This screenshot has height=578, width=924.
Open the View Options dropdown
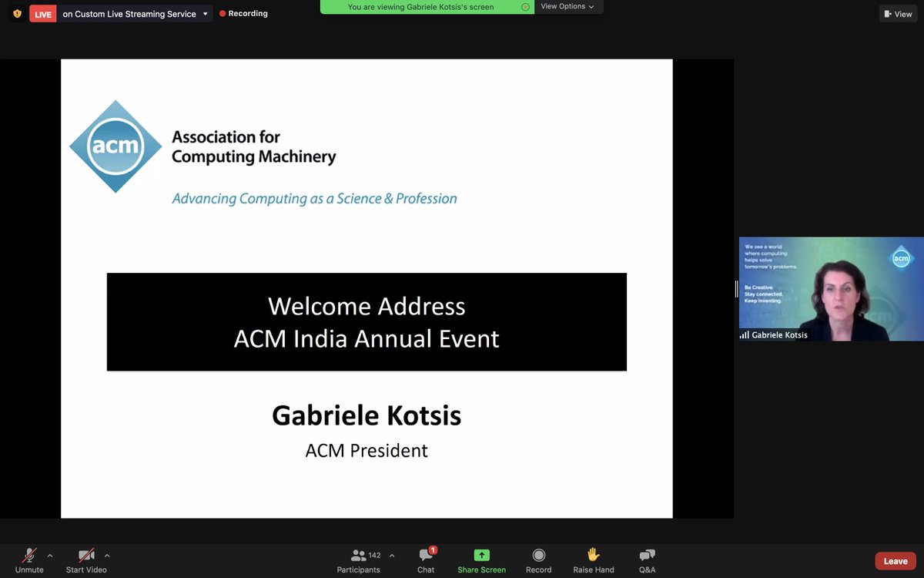coord(568,7)
